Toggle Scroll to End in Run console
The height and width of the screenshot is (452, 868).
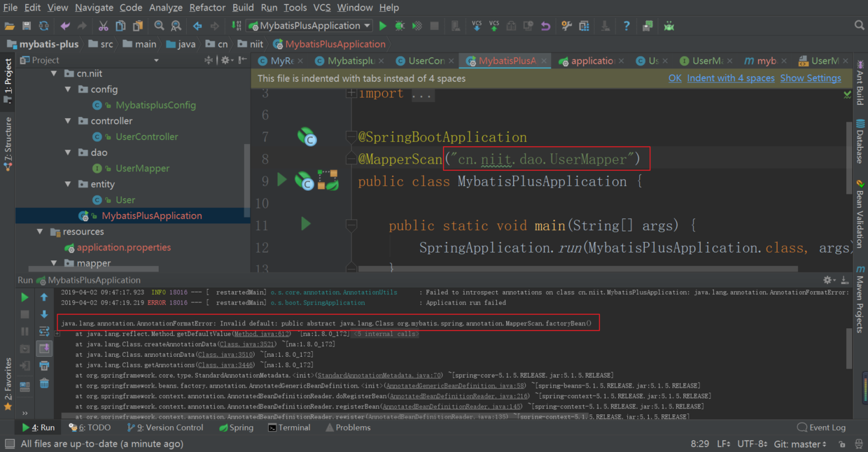(44, 348)
